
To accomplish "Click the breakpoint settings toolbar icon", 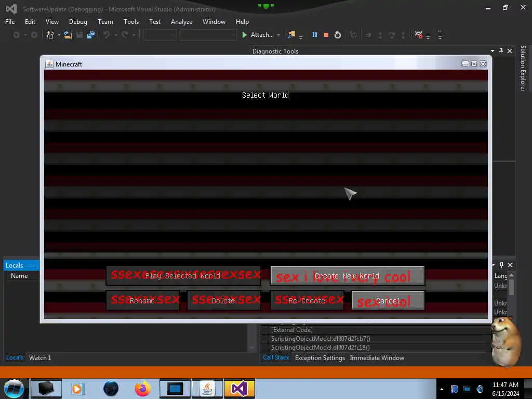I will click(418, 35).
